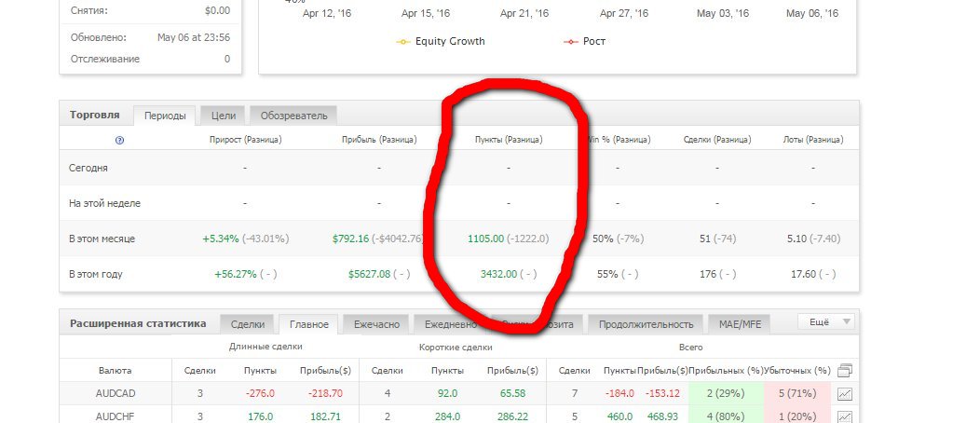Click the 4 (80%) profitable cell
Image resolution: width=980 pixels, height=423 pixels.
(x=727, y=416)
